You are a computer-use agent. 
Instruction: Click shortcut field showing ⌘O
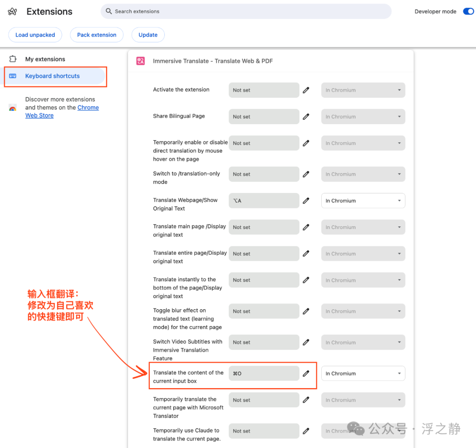tap(264, 374)
